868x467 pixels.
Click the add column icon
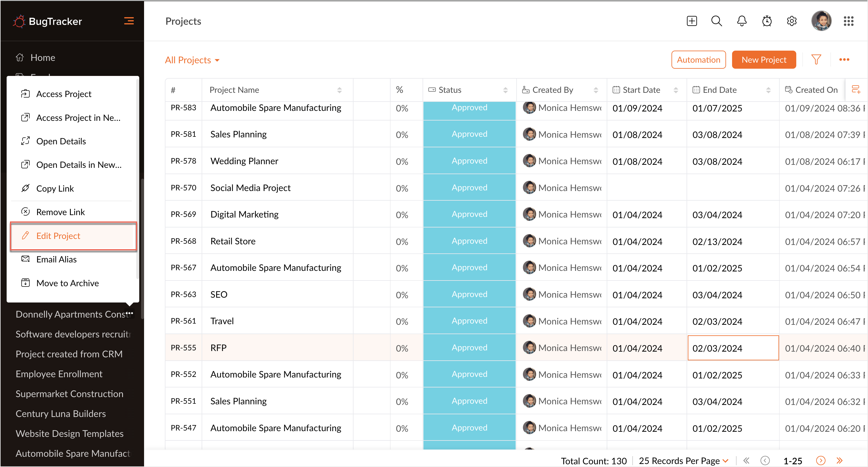(856, 89)
